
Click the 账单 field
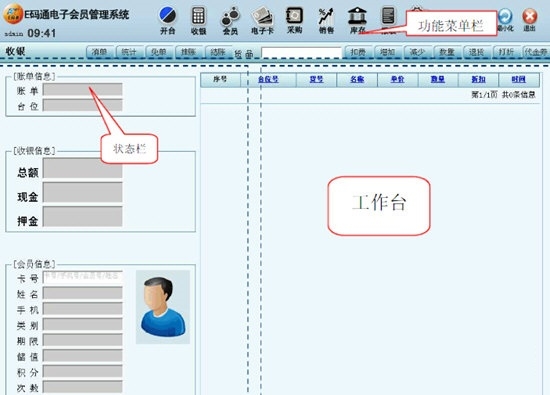click(82, 90)
